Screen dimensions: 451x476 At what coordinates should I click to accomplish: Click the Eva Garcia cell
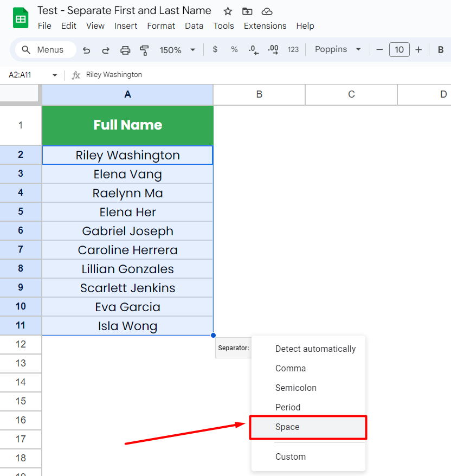point(127,307)
